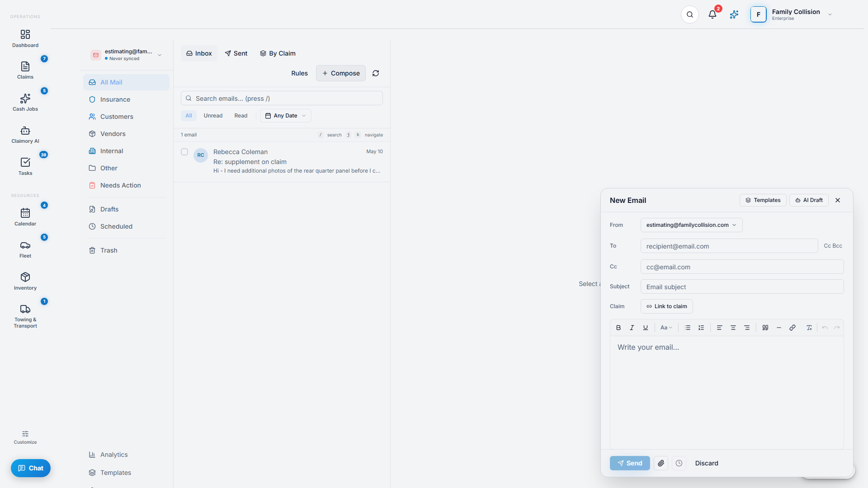Align email text to center
The height and width of the screenshot is (488, 868).
733,328
